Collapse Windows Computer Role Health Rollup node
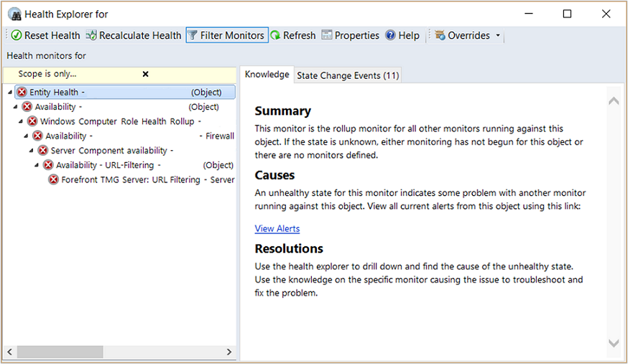628x364 pixels. point(20,121)
